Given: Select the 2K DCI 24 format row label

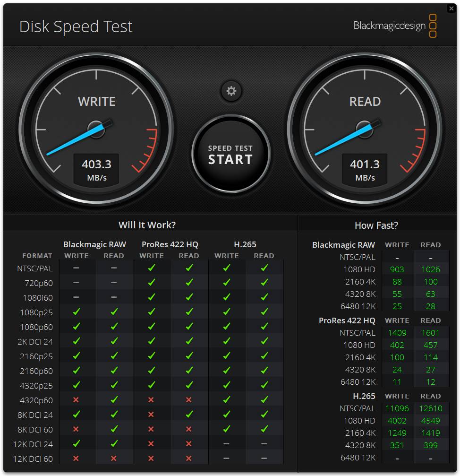Looking at the screenshot, I should click(35, 342).
